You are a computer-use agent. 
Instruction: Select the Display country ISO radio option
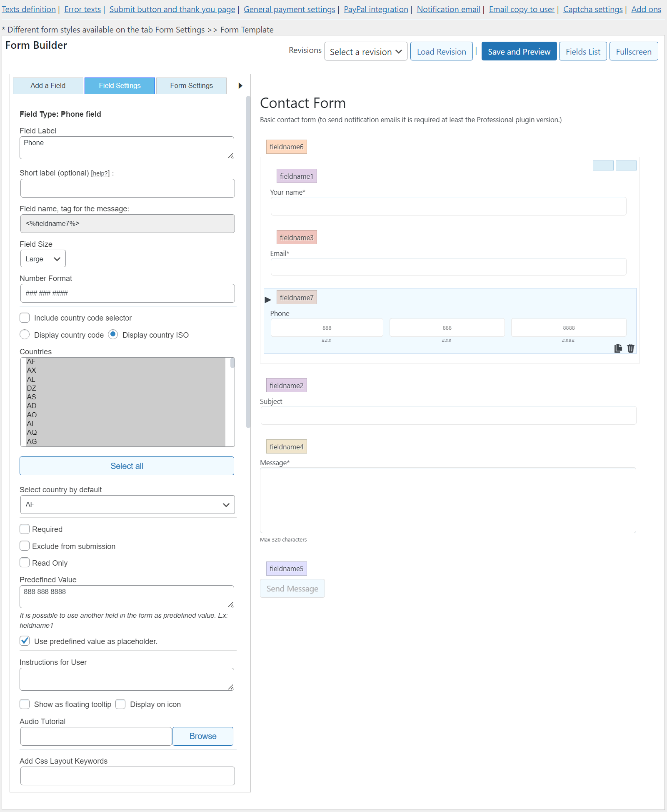113,335
